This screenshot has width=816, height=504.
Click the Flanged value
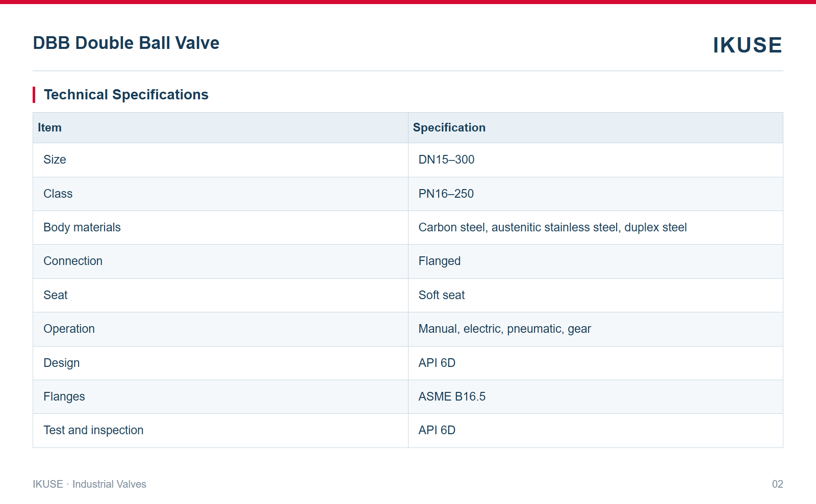tap(439, 261)
